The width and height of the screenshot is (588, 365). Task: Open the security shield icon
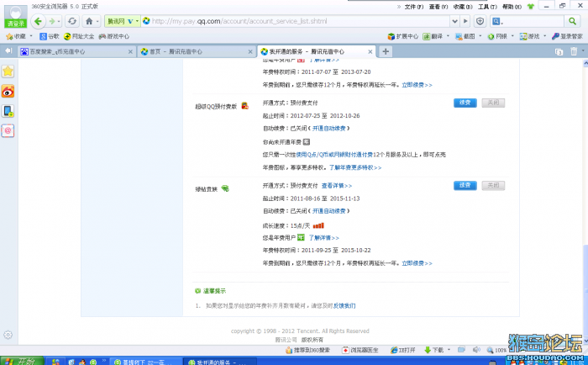tap(480, 21)
